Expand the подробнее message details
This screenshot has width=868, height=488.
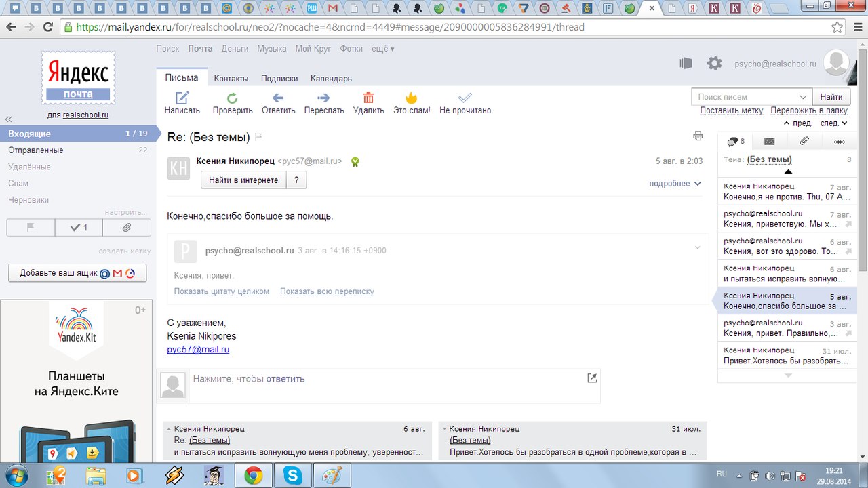pyautogui.click(x=675, y=184)
